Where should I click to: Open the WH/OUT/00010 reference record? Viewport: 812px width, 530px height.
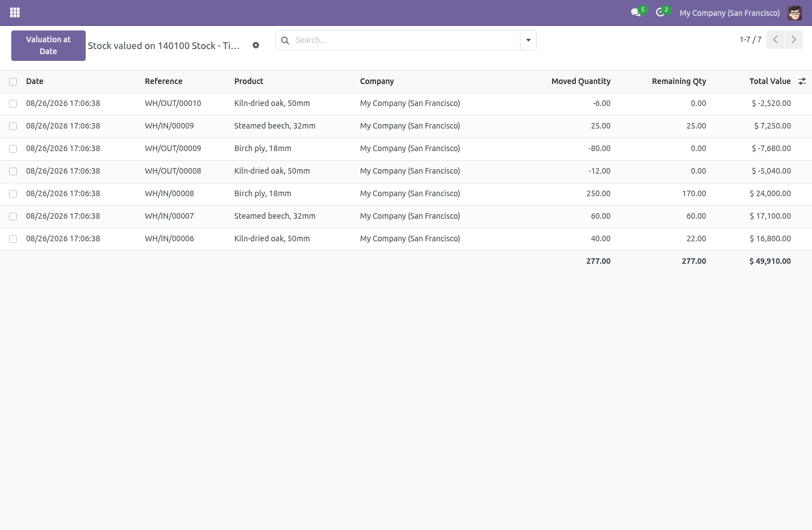[173, 103]
